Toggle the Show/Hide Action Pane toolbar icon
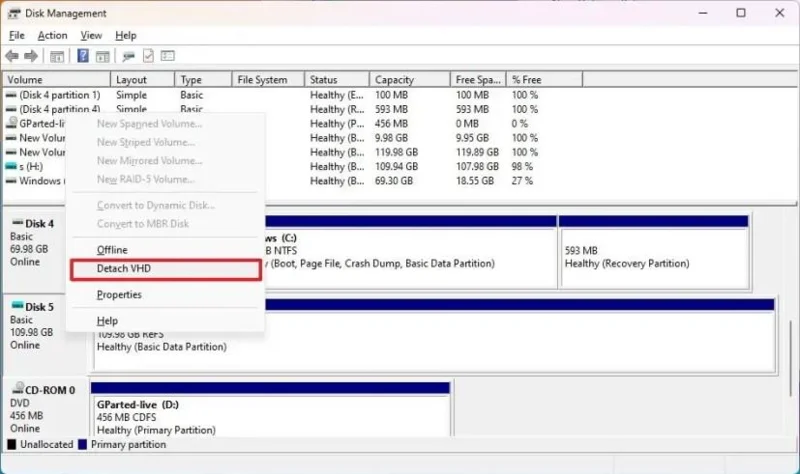 (103, 56)
